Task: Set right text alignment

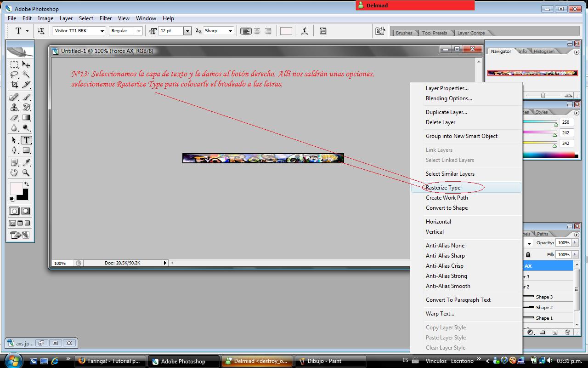Action: click(x=268, y=31)
